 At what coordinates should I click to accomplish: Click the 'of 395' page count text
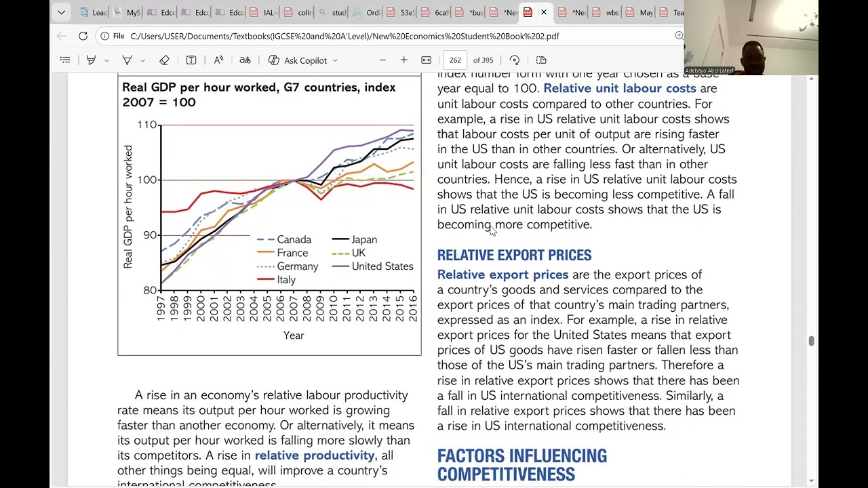483,60
